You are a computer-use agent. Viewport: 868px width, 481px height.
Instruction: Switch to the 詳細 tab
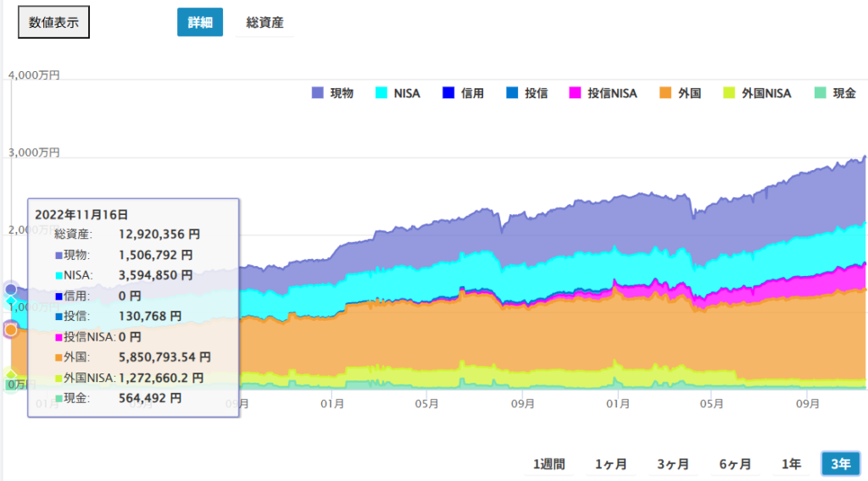(199, 23)
